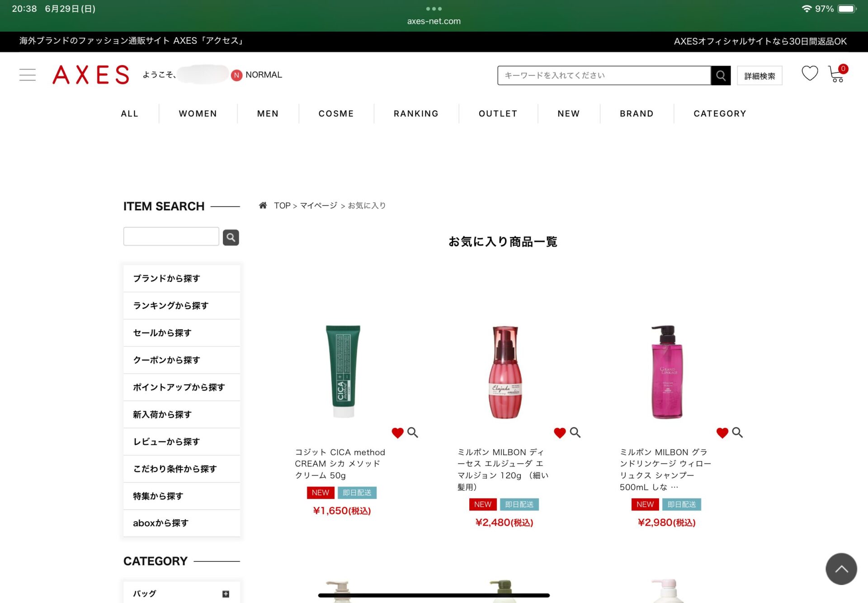Focus the keyword search field in header
Viewport: 868px width, 603px height.
click(x=604, y=75)
